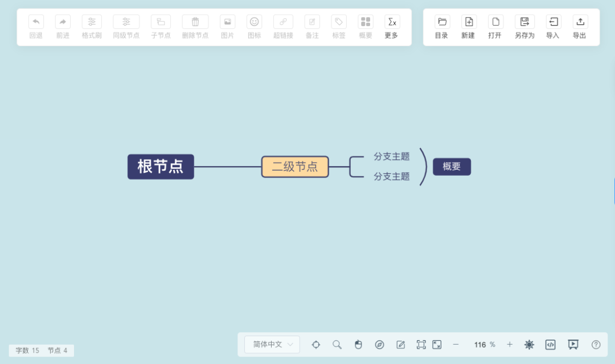
Task: Attach a hyperlink using 超链接
Action: tap(283, 26)
